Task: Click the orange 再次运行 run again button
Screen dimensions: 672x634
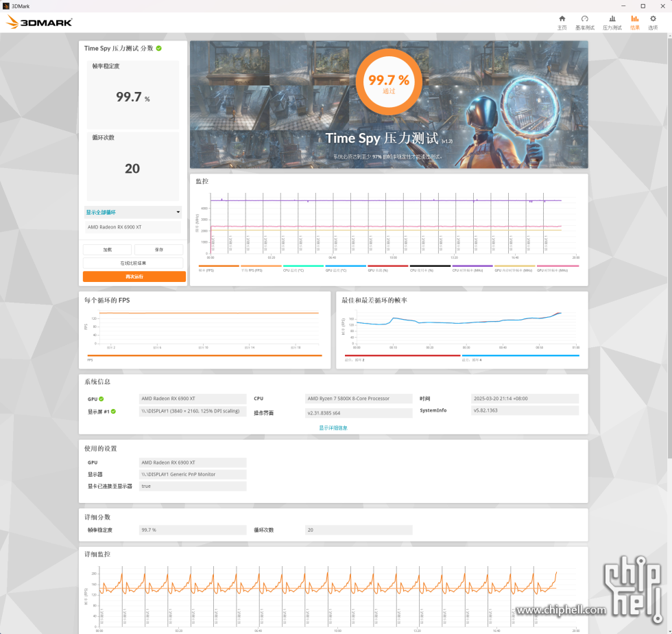Action: pyautogui.click(x=134, y=277)
